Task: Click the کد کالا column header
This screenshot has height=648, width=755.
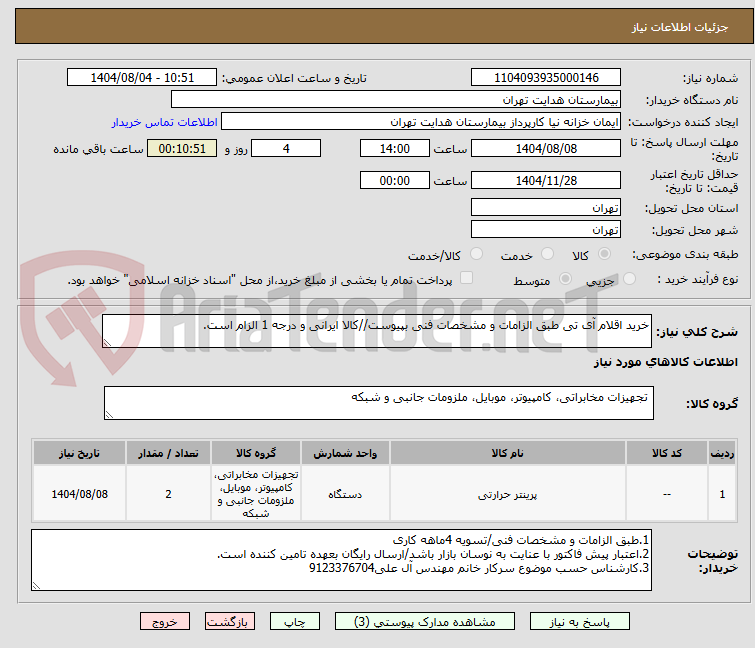Action: coord(667,453)
